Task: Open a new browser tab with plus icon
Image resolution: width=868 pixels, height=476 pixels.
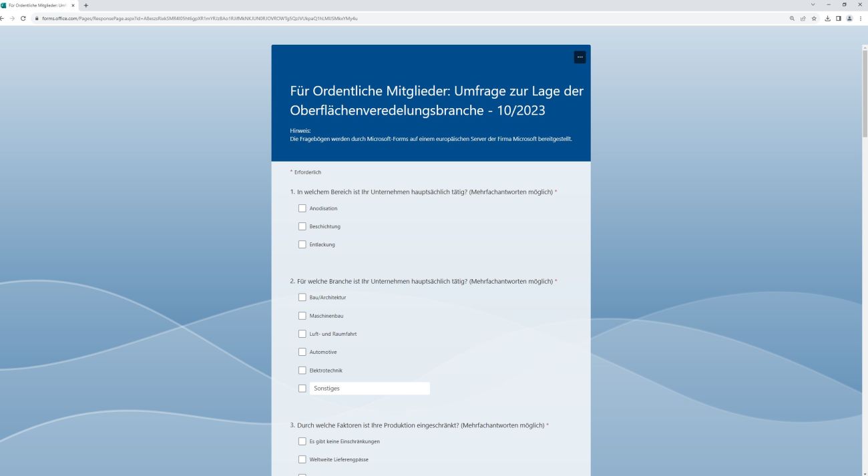Action: pyautogui.click(x=86, y=5)
